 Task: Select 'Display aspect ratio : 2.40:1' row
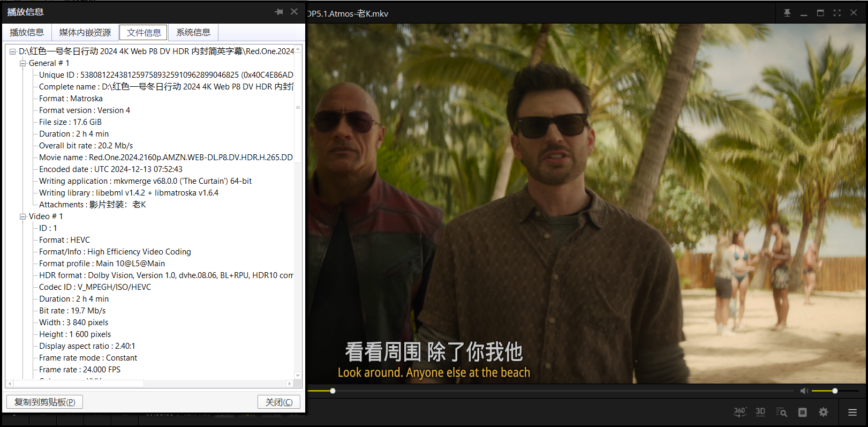[x=87, y=346]
